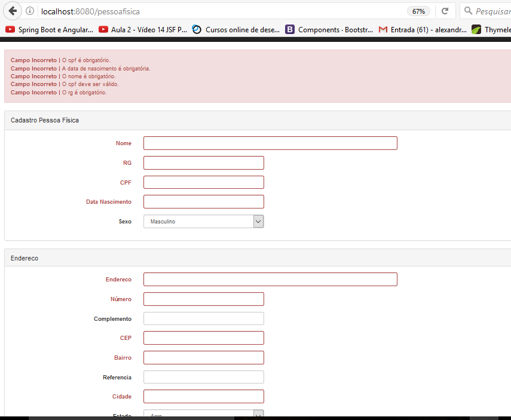Click the 'Referencia' field label
The width and height of the screenshot is (511, 420).
click(x=117, y=378)
